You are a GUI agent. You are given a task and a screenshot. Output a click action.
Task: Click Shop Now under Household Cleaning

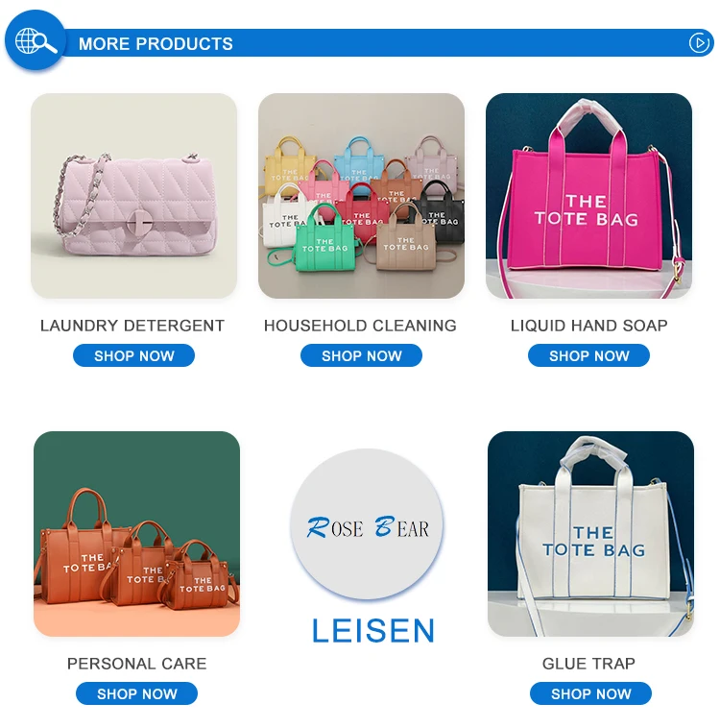[361, 355]
